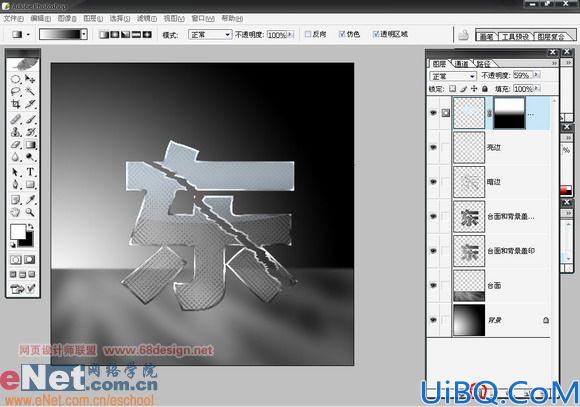This screenshot has height=407, width=580.
Task: Switch to Standard editing mode
Action: point(16,260)
